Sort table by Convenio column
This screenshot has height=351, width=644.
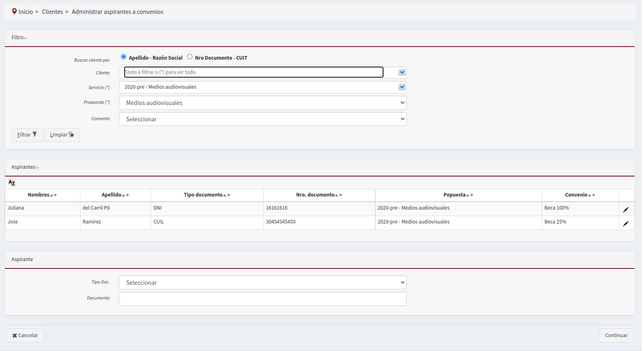580,195
